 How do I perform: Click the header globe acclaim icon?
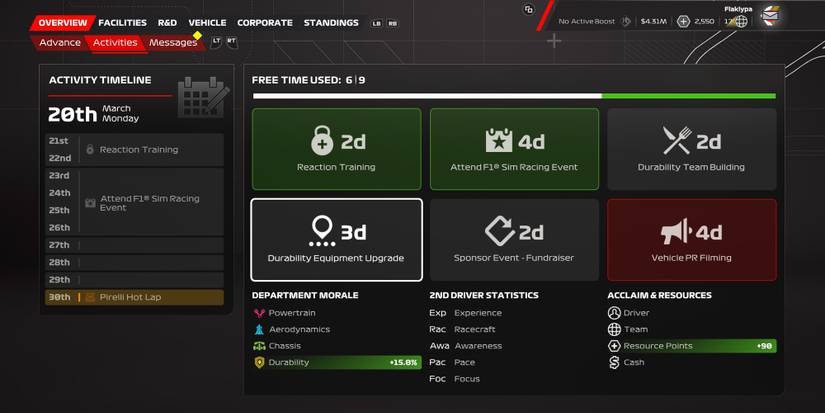click(741, 22)
